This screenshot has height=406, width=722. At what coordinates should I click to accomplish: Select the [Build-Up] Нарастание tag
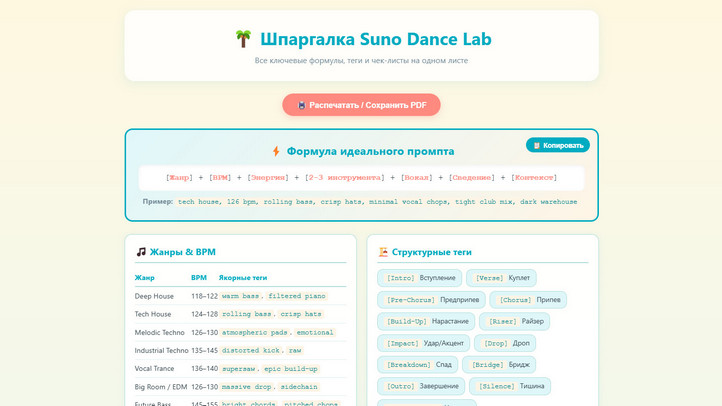click(x=426, y=321)
